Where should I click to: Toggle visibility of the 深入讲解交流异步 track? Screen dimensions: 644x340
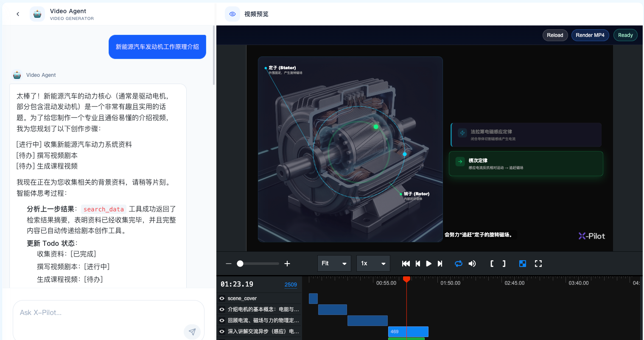click(x=222, y=332)
